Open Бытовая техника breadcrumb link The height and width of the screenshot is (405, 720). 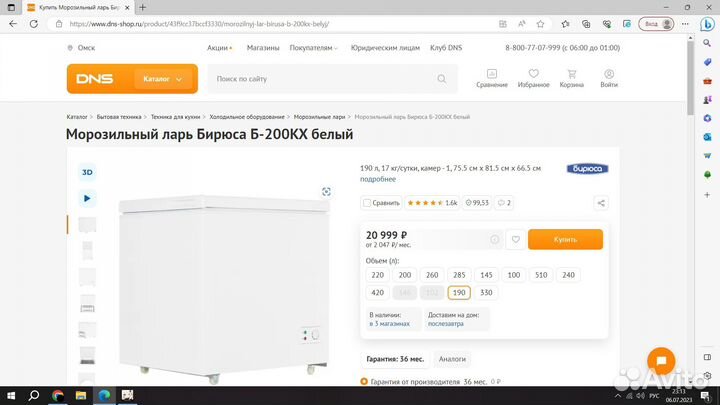[x=119, y=117]
